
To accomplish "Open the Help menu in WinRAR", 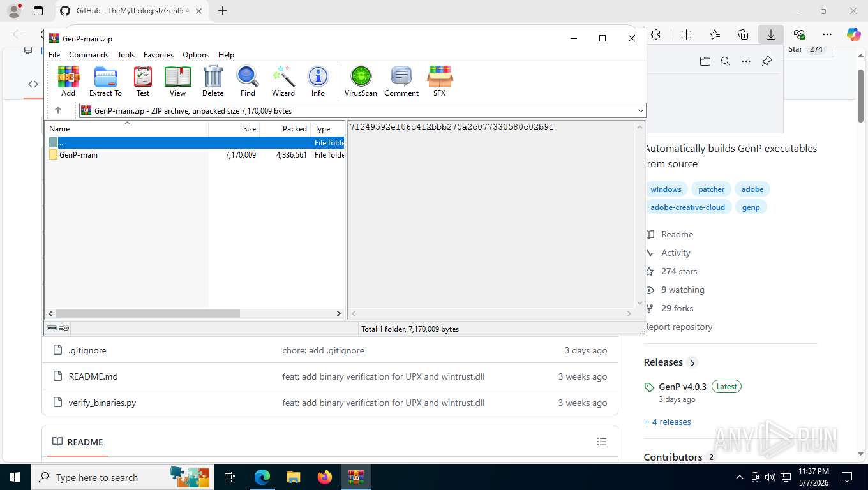I will coord(226,55).
